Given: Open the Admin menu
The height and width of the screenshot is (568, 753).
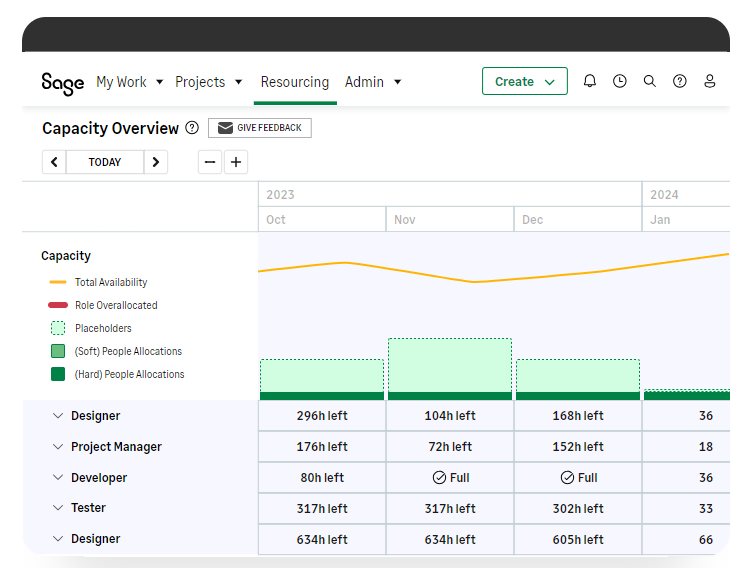Looking at the screenshot, I should [x=372, y=82].
